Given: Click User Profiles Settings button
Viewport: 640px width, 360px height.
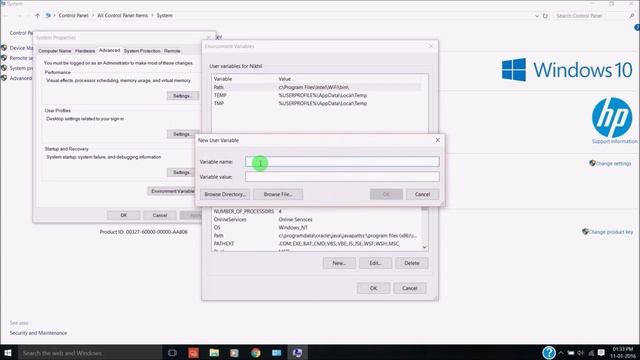Looking at the screenshot, I should coord(182,134).
